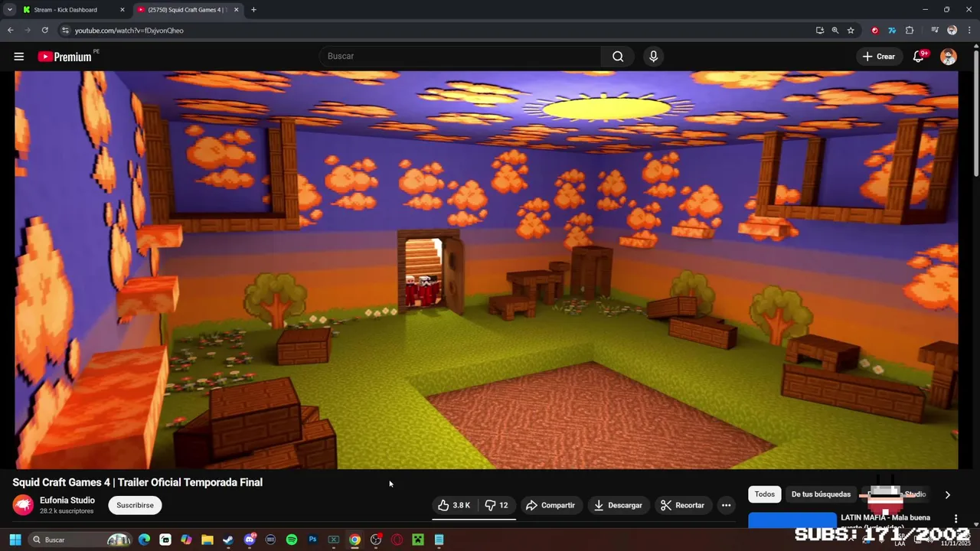
Task: Dislike the video with thumbs down
Action: click(x=497, y=506)
